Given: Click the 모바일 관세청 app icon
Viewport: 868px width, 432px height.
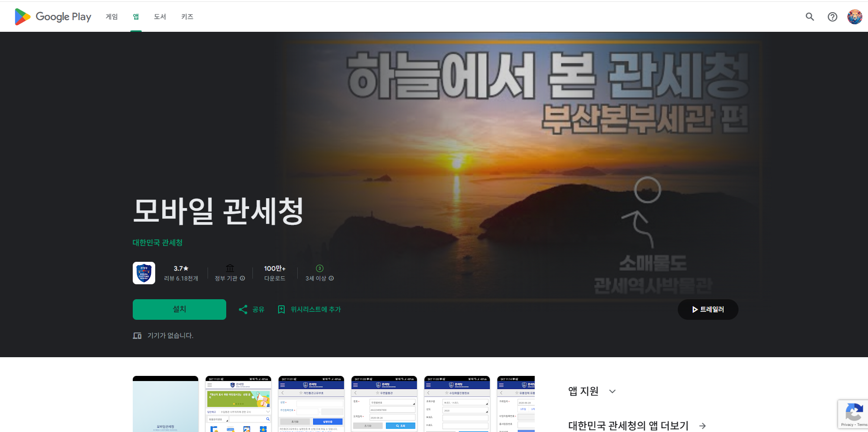Looking at the screenshot, I should point(143,273).
